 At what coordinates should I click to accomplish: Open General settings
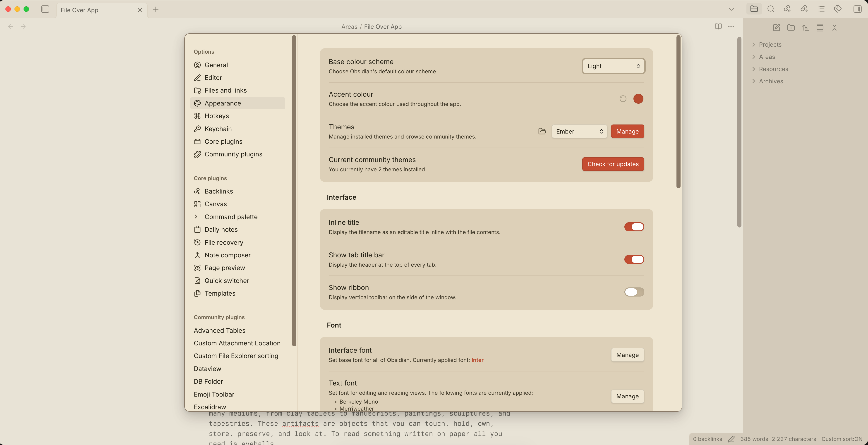(237, 65)
